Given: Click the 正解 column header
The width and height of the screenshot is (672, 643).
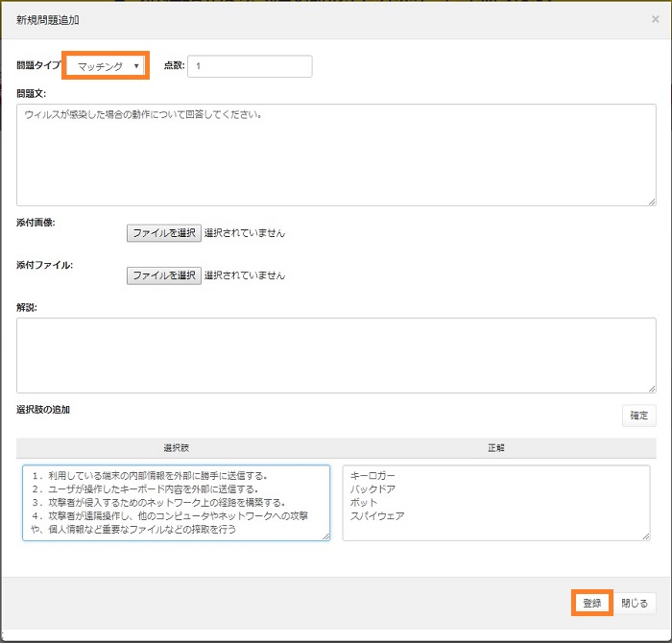Looking at the screenshot, I should [x=495, y=448].
